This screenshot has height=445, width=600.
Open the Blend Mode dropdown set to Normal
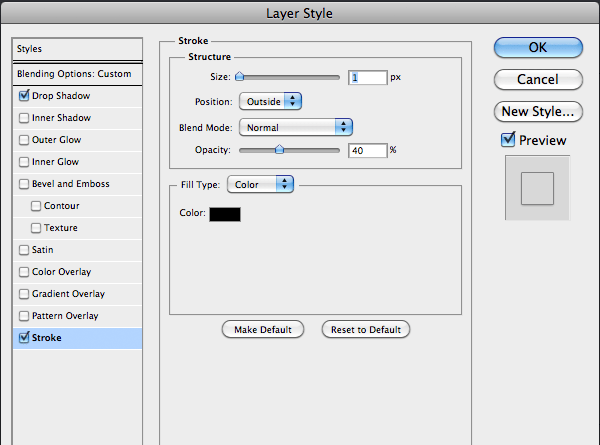[295, 127]
